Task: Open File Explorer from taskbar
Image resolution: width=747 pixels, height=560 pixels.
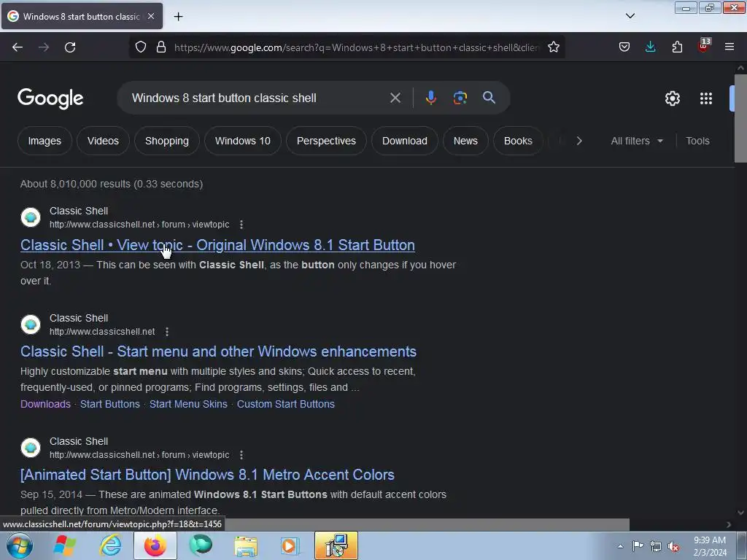Action: 246,545
